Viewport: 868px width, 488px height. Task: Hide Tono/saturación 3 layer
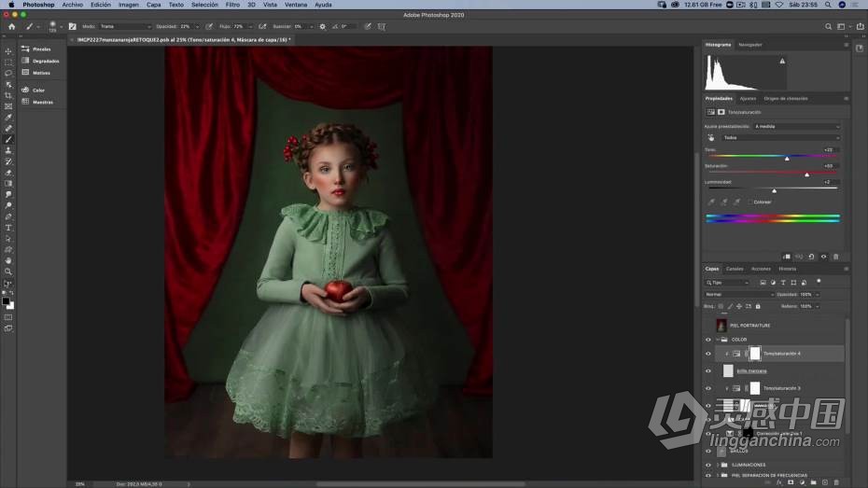[708, 388]
